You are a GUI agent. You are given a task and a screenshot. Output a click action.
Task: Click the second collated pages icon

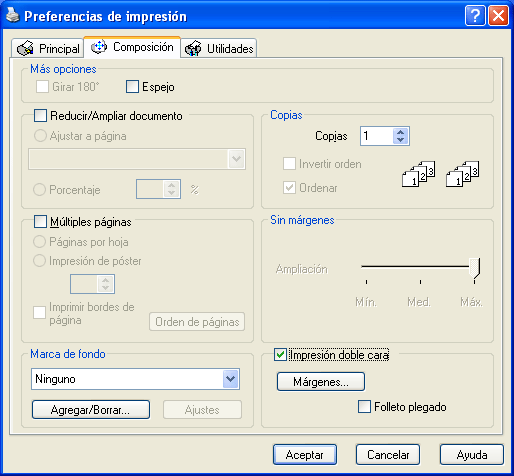tap(463, 174)
